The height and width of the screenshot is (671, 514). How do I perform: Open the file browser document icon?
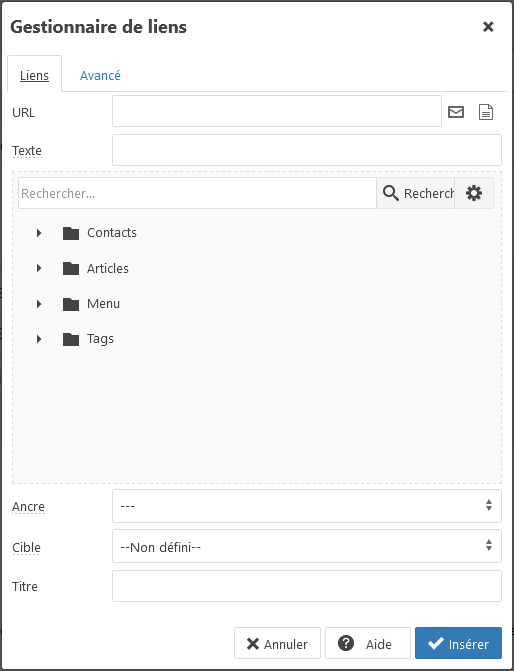coord(486,112)
